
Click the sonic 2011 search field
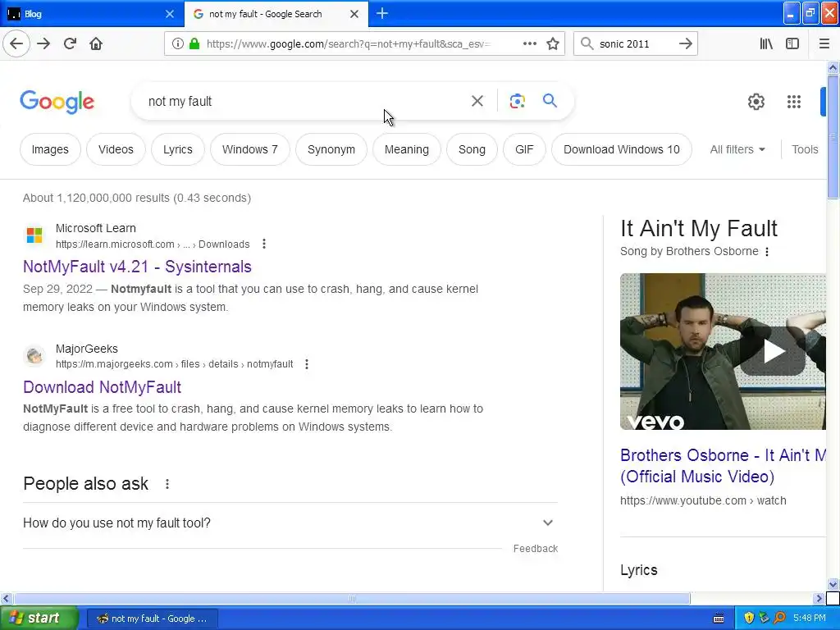pyautogui.click(x=635, y=43)
